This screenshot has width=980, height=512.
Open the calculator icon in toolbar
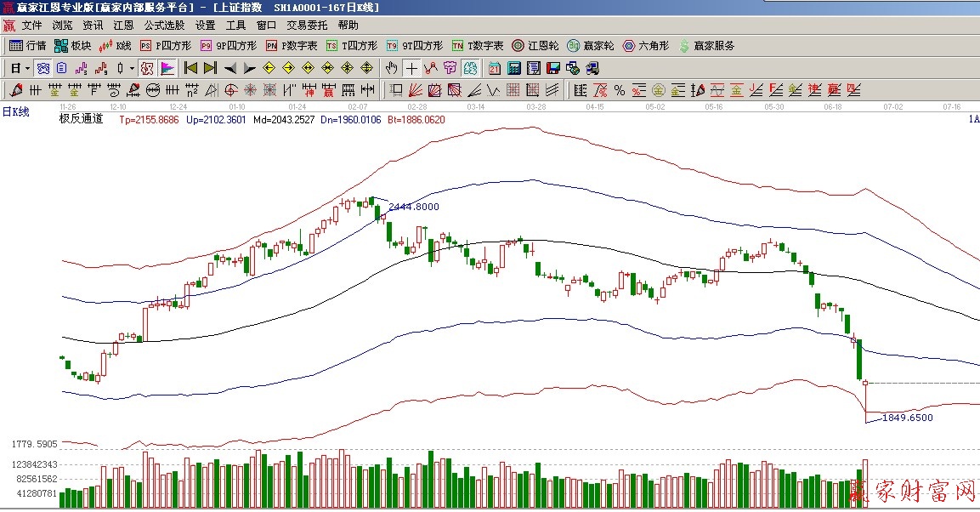pyautogui.click(x=514, y=68)
